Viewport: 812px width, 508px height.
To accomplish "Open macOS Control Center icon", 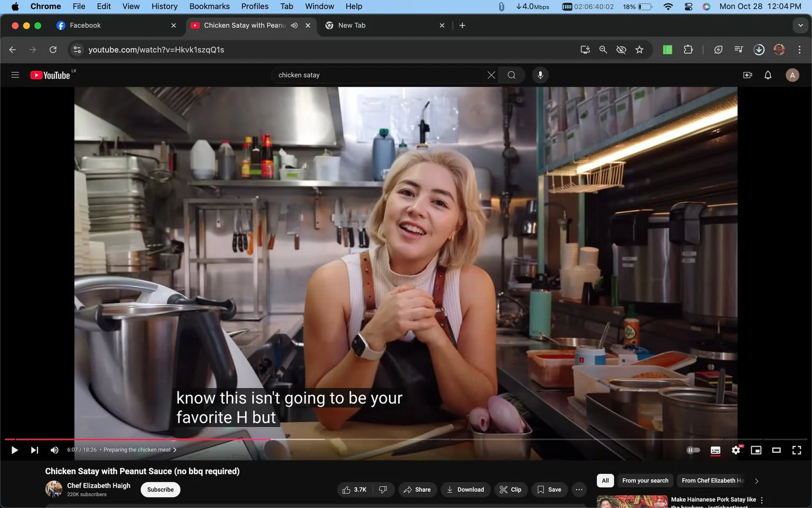I will [x=688, y=6].
